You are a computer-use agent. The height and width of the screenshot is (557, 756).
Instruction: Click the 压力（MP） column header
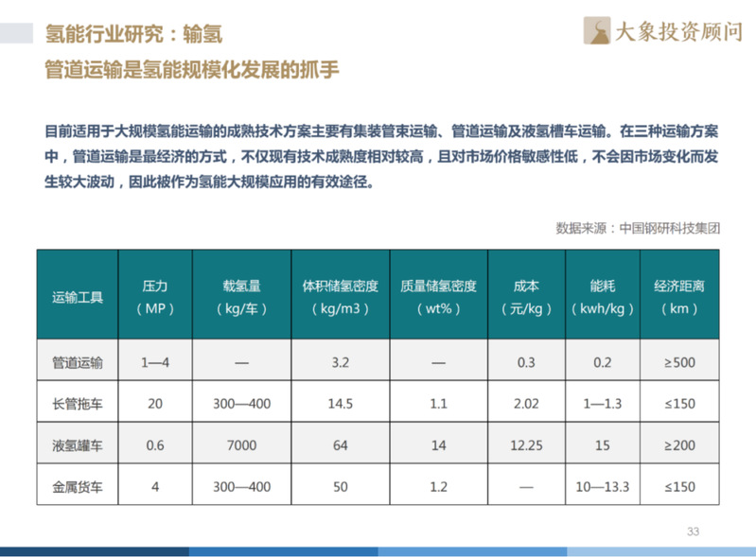pos(155,296)
